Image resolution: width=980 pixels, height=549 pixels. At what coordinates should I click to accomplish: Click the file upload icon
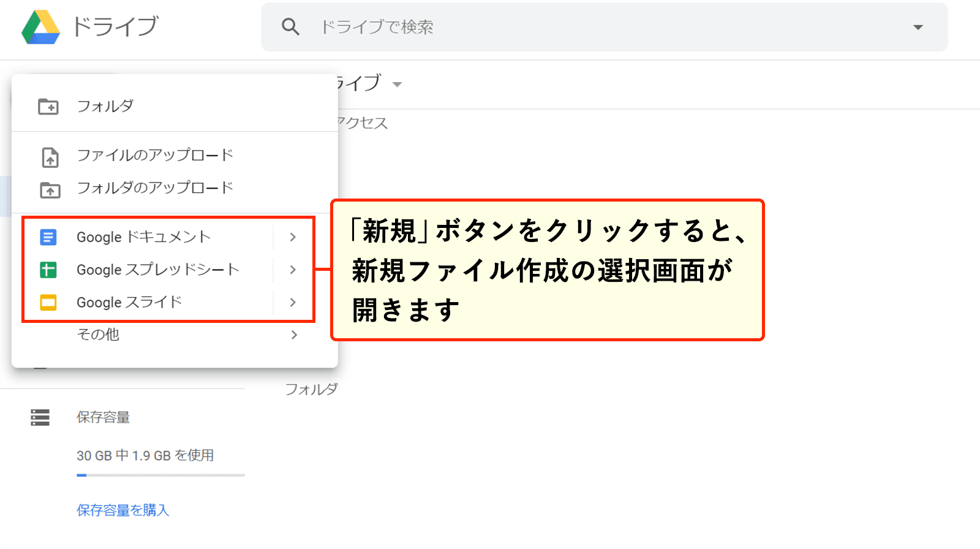coord(50,157)
